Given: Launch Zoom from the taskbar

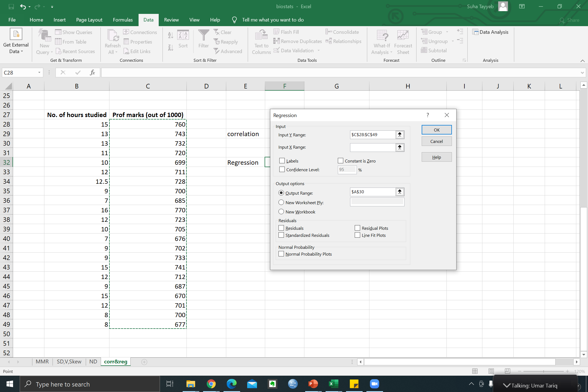Looking at the screenshot, I should 374,384.
